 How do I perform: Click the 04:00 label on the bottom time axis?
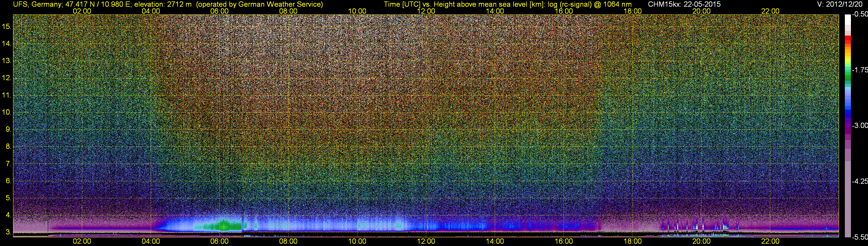pyautogui.click(x=151, y=242)
